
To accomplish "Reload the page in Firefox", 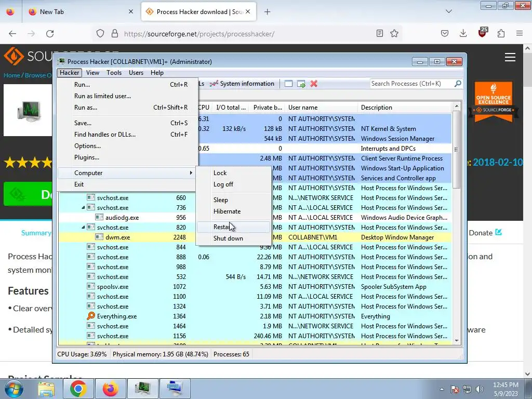I will 50,34.
